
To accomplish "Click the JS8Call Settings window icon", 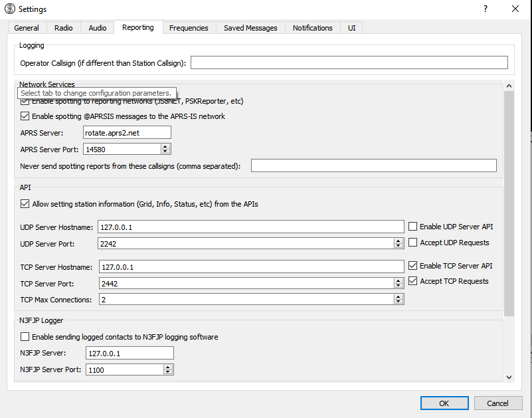I will click(10, 9).
